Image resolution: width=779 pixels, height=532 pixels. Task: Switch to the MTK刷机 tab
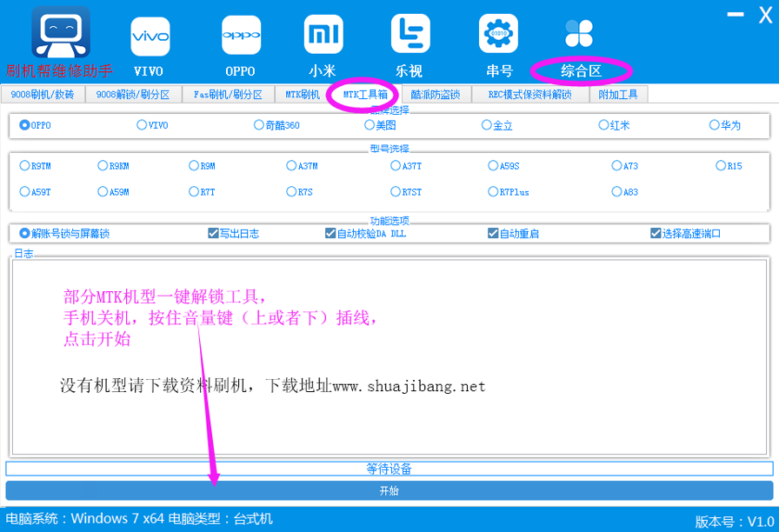[303, 95]
